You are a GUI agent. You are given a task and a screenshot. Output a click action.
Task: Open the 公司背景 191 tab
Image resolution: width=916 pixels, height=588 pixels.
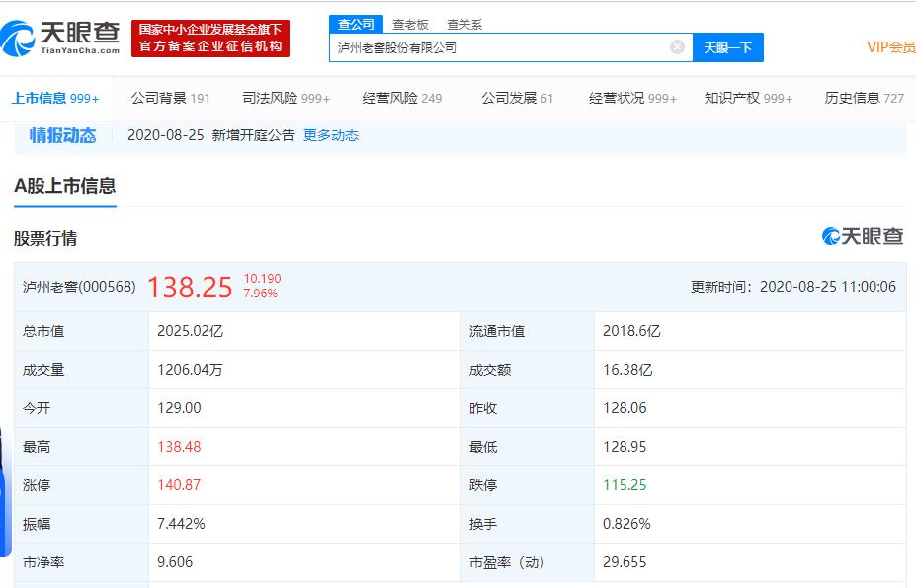coord(170,98)
